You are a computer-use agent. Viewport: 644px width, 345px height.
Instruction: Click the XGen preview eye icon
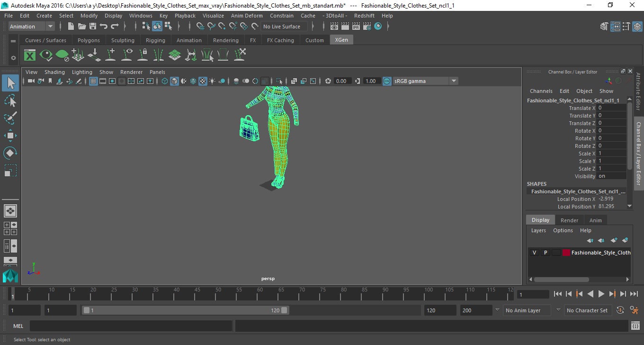46,55
